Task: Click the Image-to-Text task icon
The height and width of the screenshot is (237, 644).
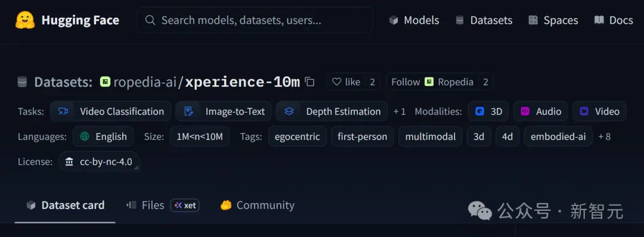Action: (x=188, y=111)
